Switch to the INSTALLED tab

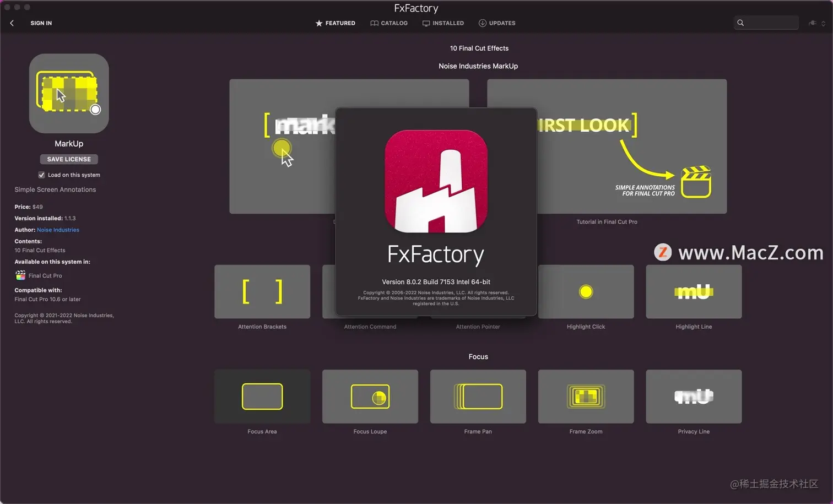tap(443, 23)
